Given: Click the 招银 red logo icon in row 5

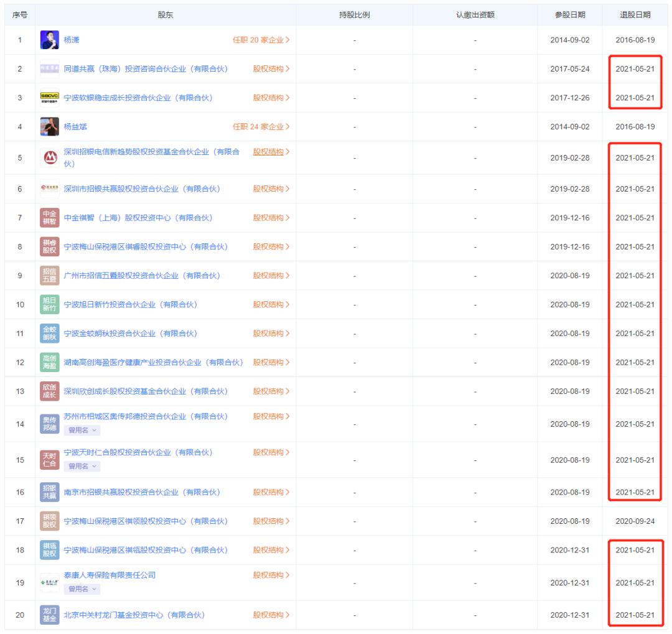Looking at the screenshot, I should 49,157.
